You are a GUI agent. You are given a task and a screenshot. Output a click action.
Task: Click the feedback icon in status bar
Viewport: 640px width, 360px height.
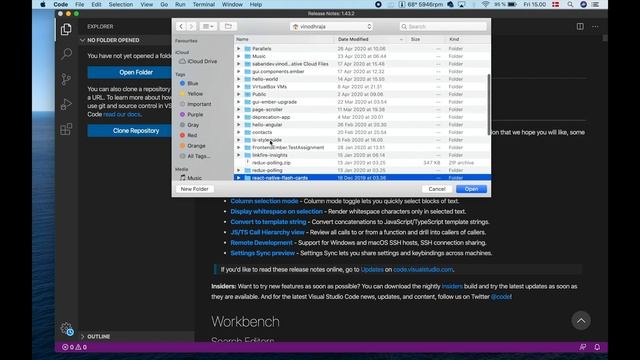tap(582, 347)
